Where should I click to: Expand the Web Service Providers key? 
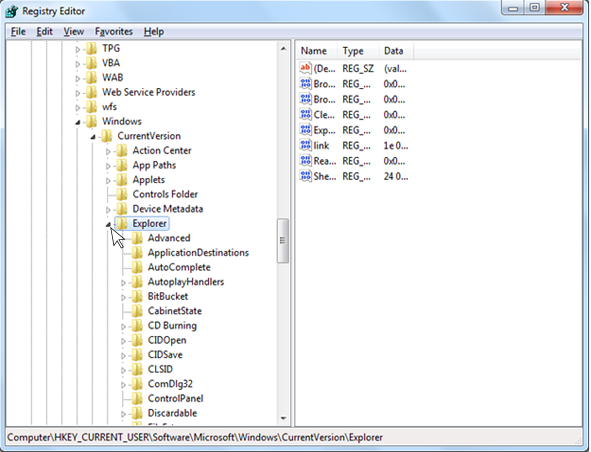78,93
